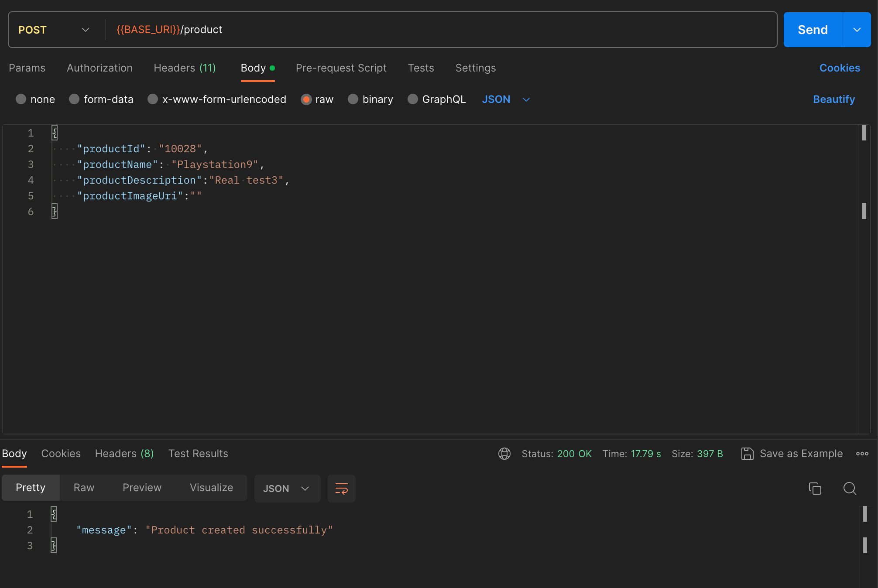Click the network globe icon
This screenshot has height=588, width=878.
pos(504,454)
